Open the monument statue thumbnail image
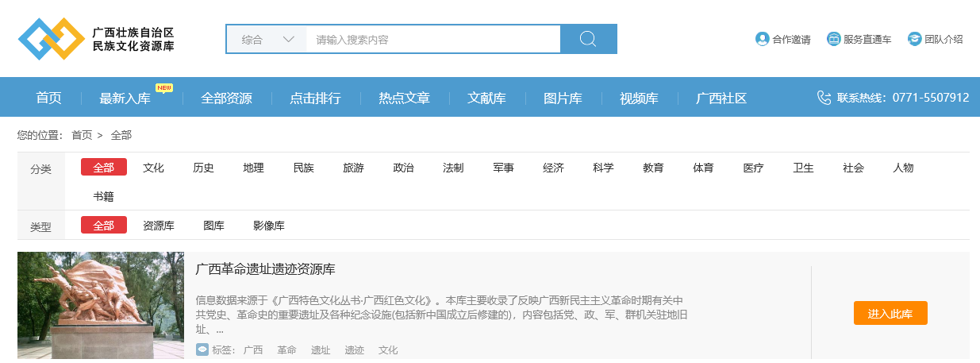 [x=101, y=306]
